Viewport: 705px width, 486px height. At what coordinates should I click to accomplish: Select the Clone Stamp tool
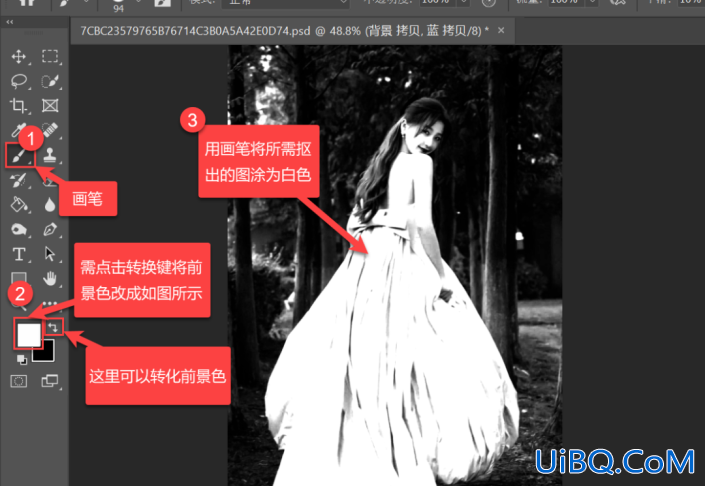point(50,155)
